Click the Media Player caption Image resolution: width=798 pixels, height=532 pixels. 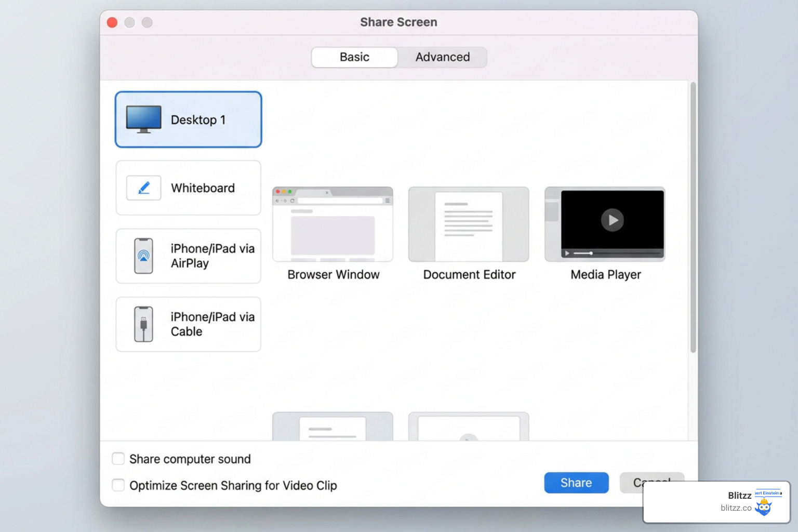(606, 274)
